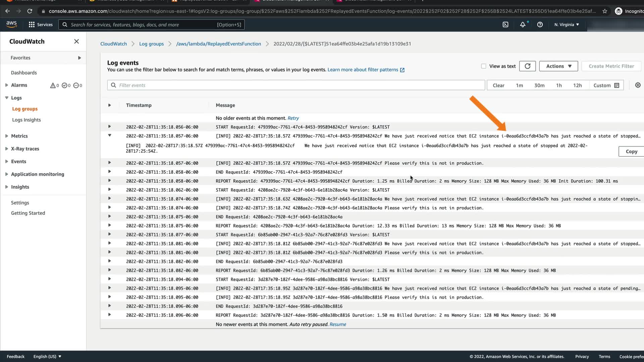Bookmark this page with star icon
The image size is (644, 362).
[604, 11]
